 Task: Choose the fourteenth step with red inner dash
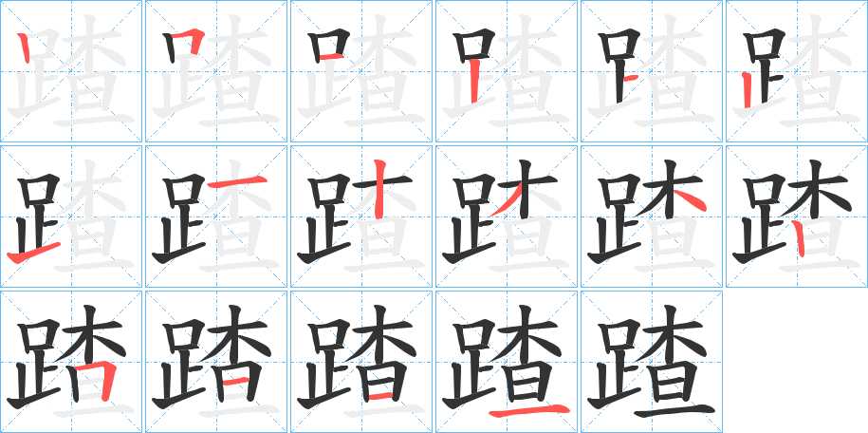click(x=216, y=362)
